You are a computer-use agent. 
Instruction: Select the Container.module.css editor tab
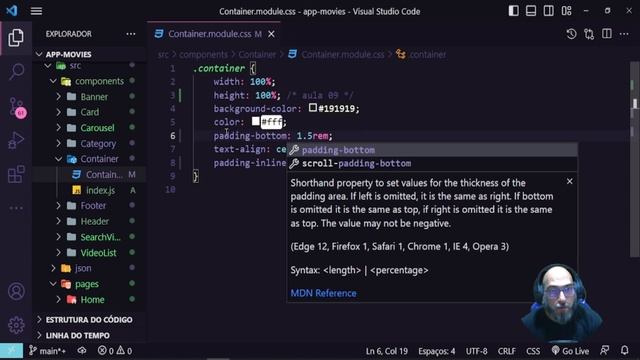pyautogui.click(x=214, y=34)
